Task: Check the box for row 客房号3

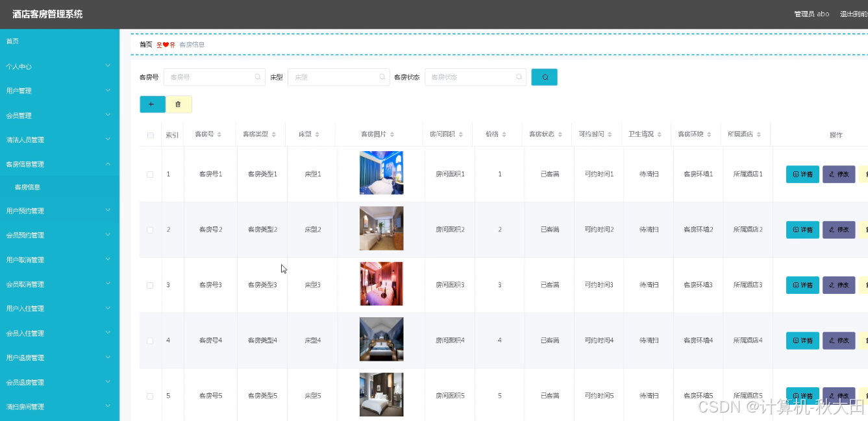Action: point(150,285)
